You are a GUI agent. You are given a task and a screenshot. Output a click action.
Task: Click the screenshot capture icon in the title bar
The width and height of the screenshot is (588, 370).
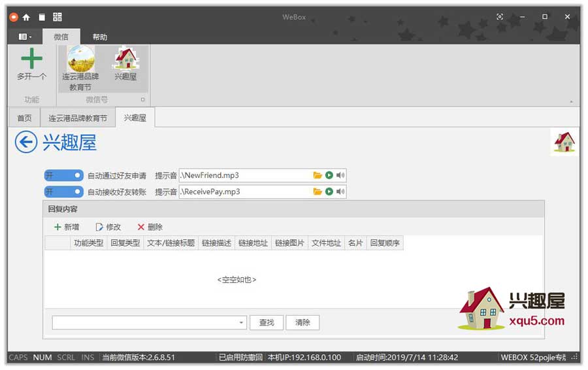pyautogui.click(x=500, y=17)
